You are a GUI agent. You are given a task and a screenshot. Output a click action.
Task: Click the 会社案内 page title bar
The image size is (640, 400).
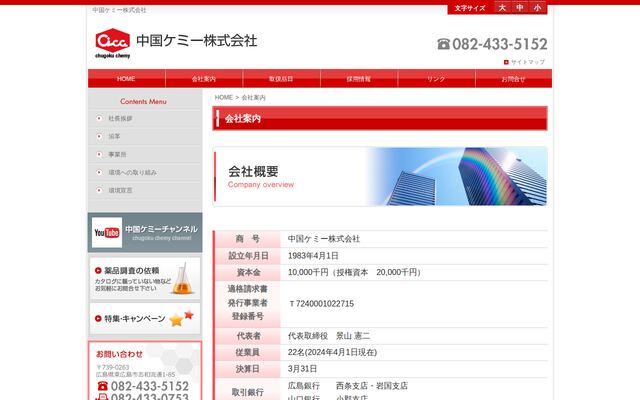[x=380, y=118]
